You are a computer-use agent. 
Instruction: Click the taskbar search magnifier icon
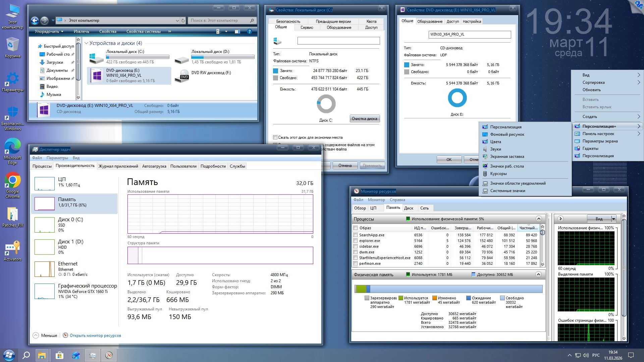coord(26,355)
